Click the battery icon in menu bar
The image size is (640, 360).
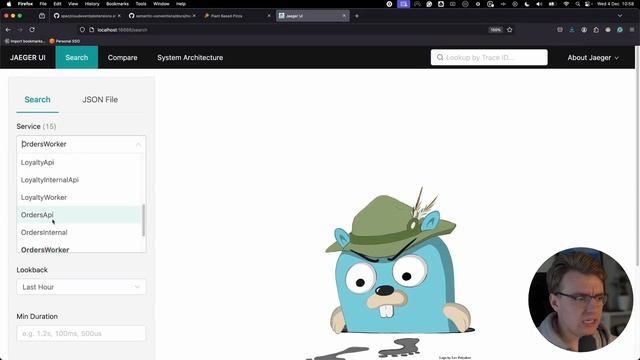click(553, 4)
